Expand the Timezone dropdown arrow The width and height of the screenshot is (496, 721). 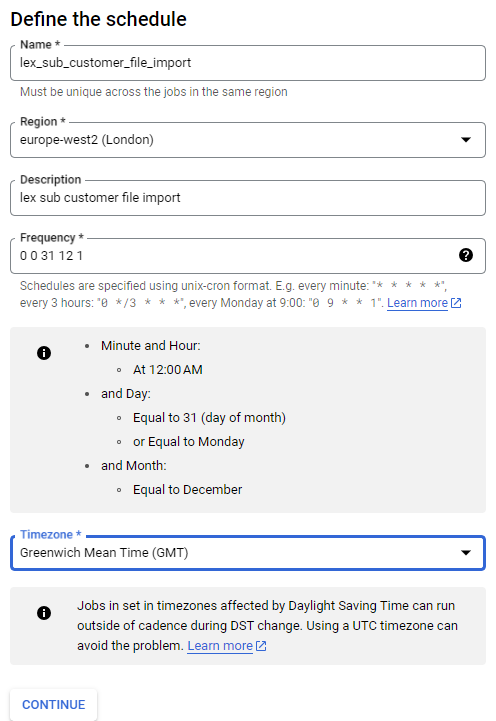(466, 553)
